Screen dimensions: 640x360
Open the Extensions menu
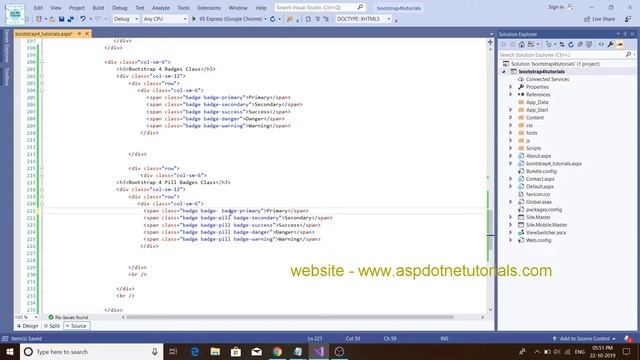(209, 8)
